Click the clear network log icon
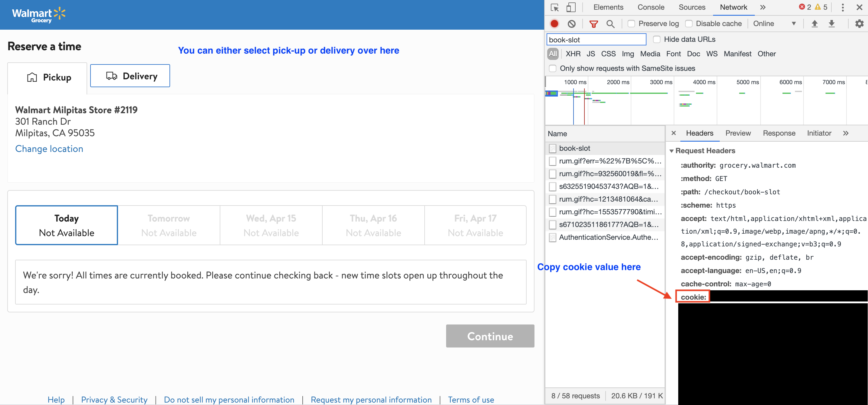Image resolution: width=868 pixels, height=405 pixels. click(x=571, y=24)
